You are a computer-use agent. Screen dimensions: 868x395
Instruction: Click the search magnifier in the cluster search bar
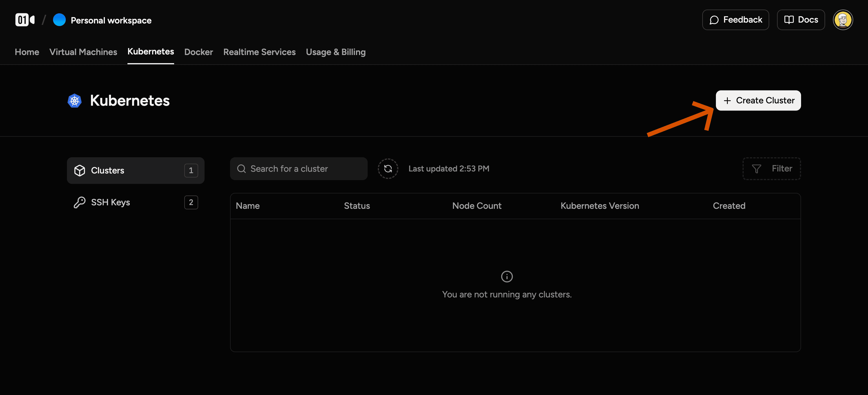point(241,168)
